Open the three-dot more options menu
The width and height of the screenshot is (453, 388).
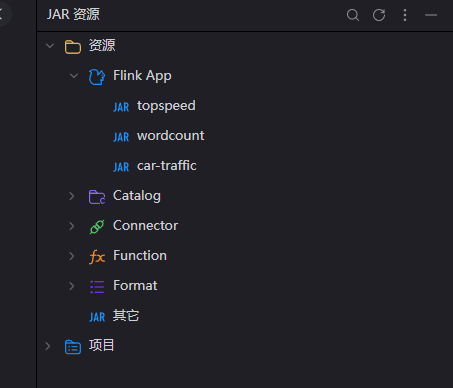(405, 15)
